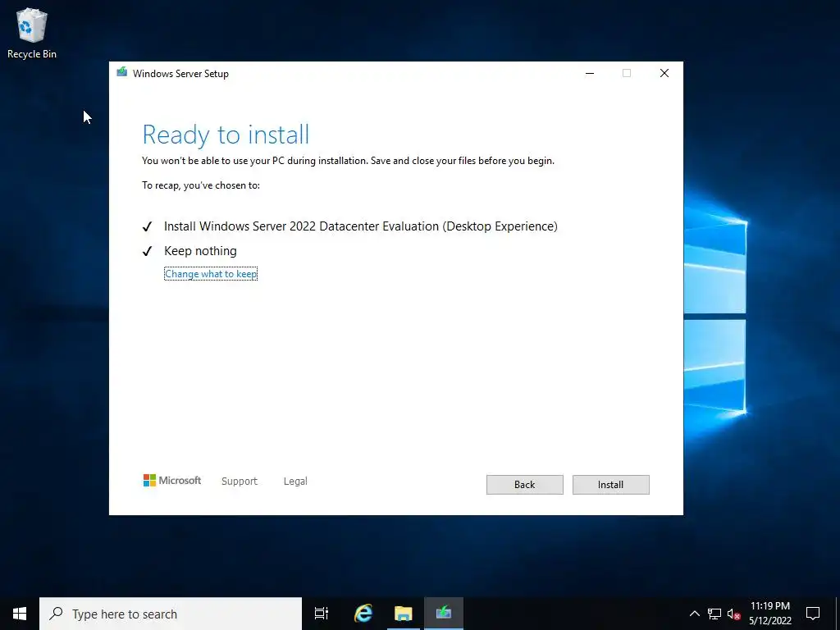Click the checkmark beside Install Windows Server 2022
Image resolution: width=840 pixels, height=630 pixels.
tap(148, 226)
